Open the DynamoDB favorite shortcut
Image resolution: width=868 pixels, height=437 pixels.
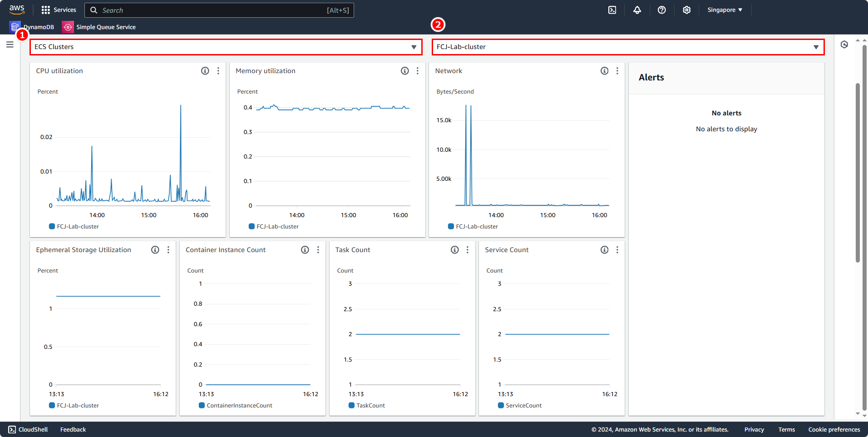click(32, 27)
